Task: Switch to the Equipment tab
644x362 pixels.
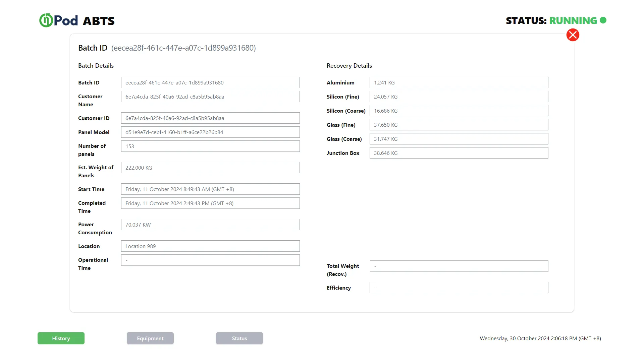Action: [x=150, y=338]
